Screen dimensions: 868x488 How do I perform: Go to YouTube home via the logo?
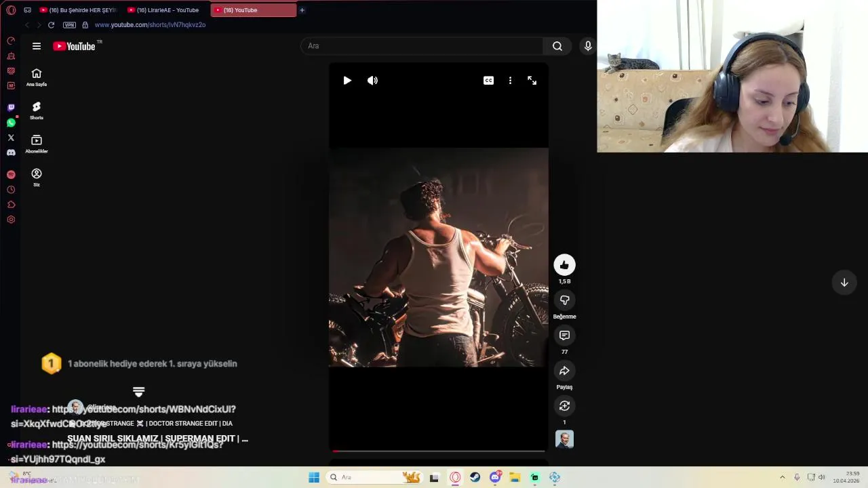point(74,46)
